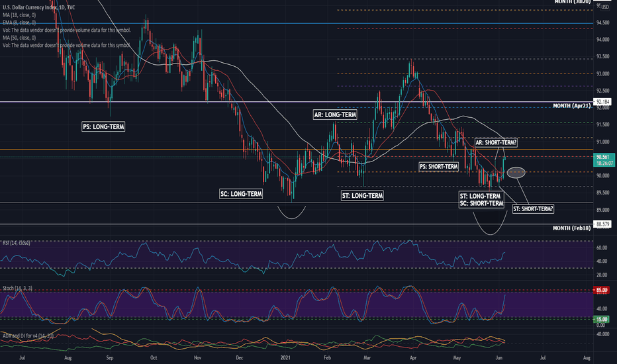Select the PS: LONG-TERM annotation label
Image resolution: width=617 pixels, height=364 pixels.
(x=103, y=126)
